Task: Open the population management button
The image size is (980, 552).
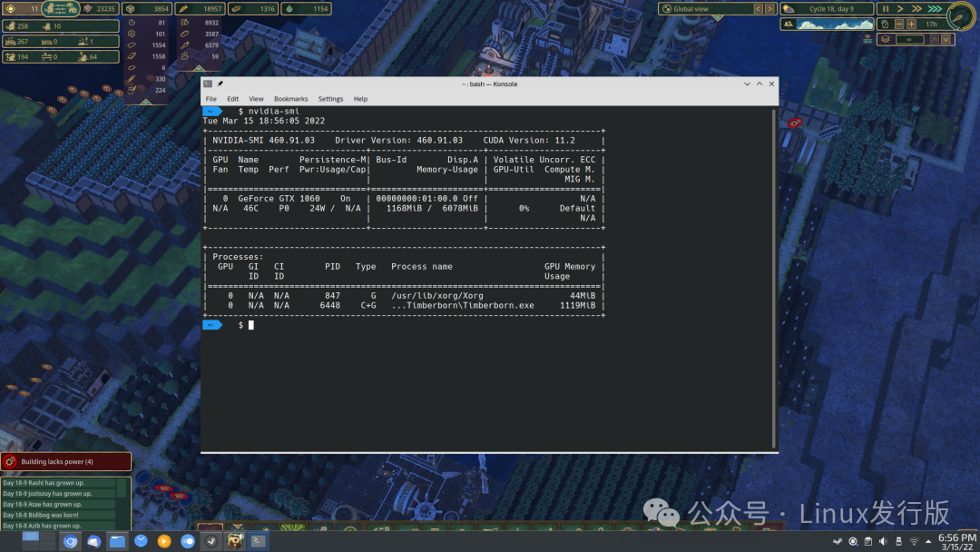Action: click(59, 9)
